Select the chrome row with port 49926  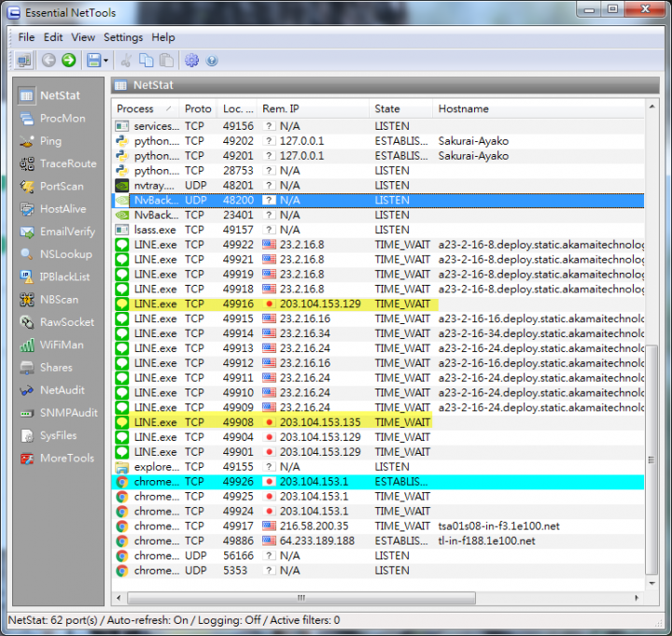[378, 482]
